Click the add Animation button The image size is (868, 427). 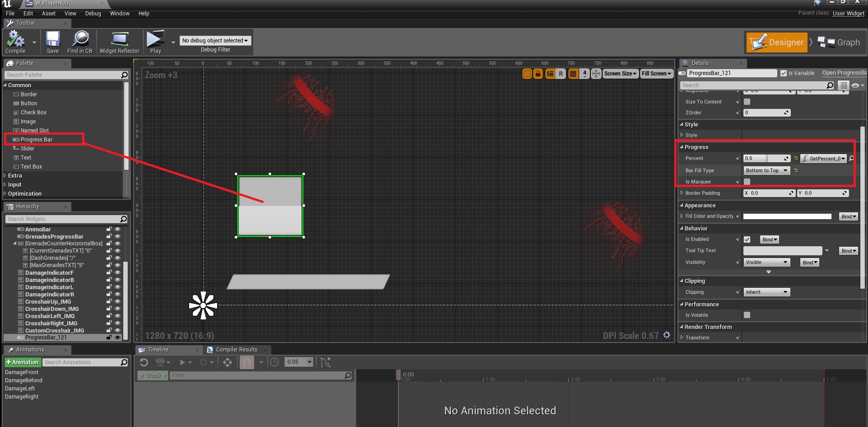(x=23, y=362)
